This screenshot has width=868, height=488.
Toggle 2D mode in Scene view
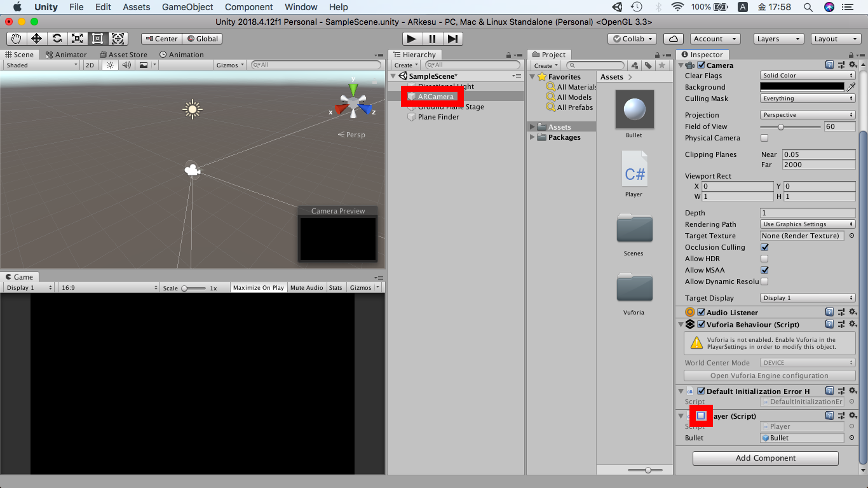(90, 65)
